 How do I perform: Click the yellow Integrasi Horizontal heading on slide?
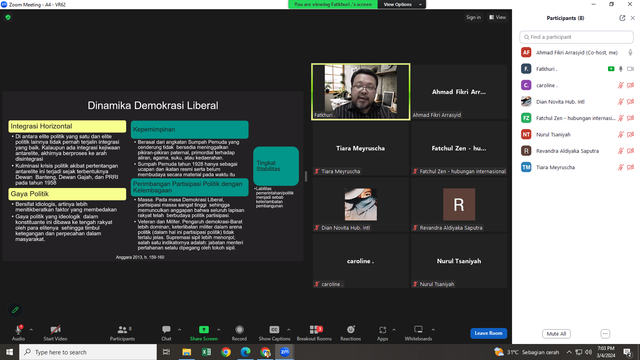(67, 126)
